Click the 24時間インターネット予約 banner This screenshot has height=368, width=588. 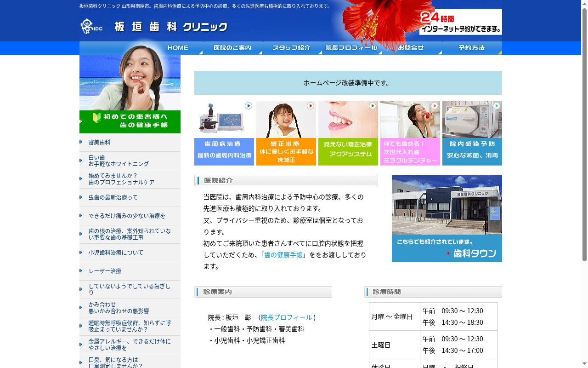[461, 22]
